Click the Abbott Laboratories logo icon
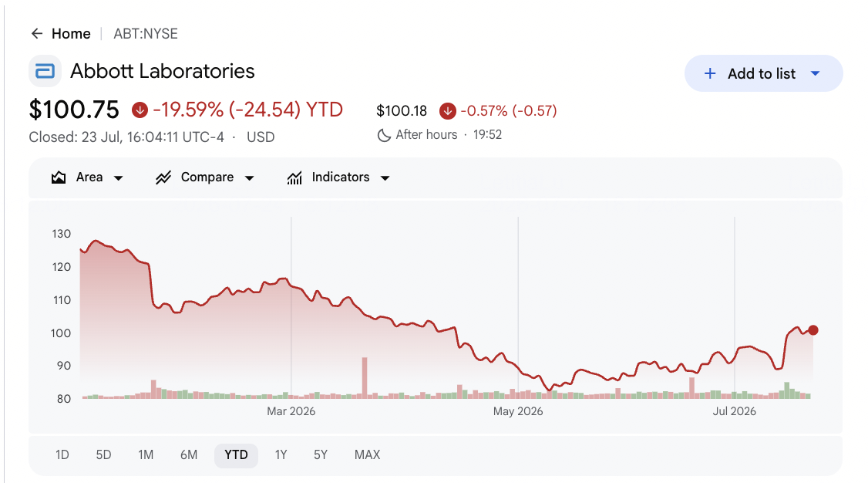This screenshot has width=868, height=483. click(45, 71)
